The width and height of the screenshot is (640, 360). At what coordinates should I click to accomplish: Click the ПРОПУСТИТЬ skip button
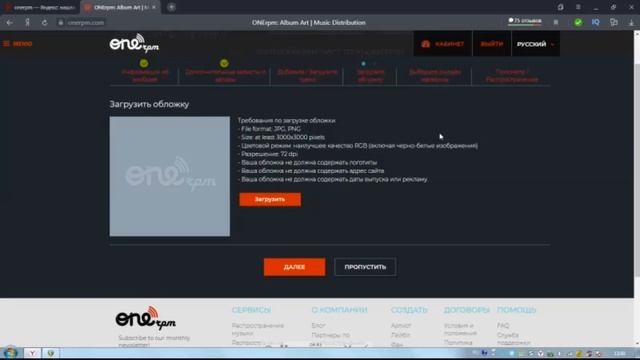(x=365, y=267)
